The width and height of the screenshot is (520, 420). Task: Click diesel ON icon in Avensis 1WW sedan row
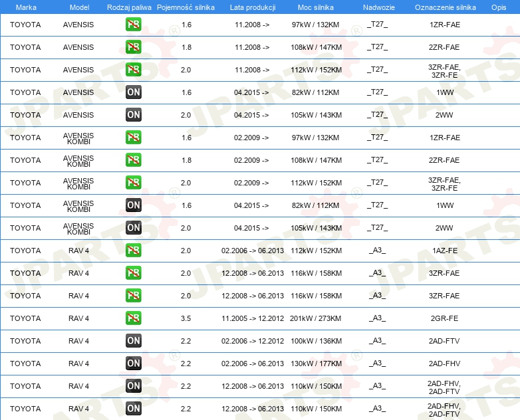tap(133, 92)
